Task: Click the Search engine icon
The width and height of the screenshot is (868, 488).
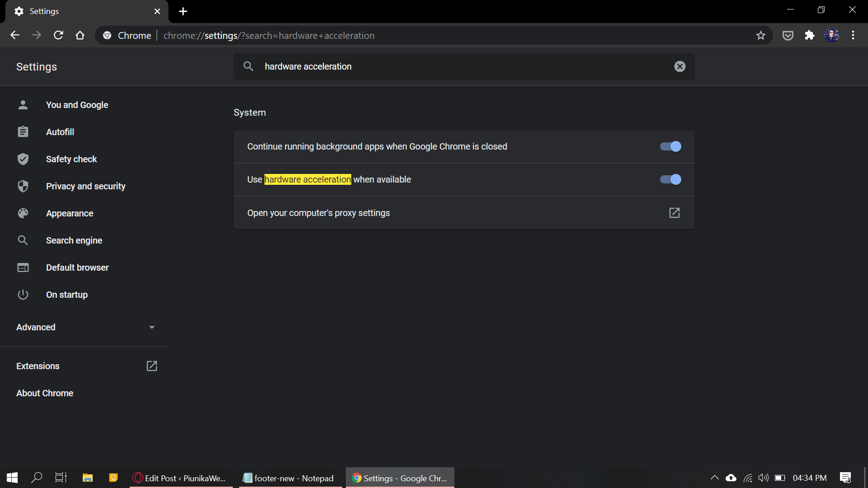Action: pyautogui.click(x=23, y=240)
